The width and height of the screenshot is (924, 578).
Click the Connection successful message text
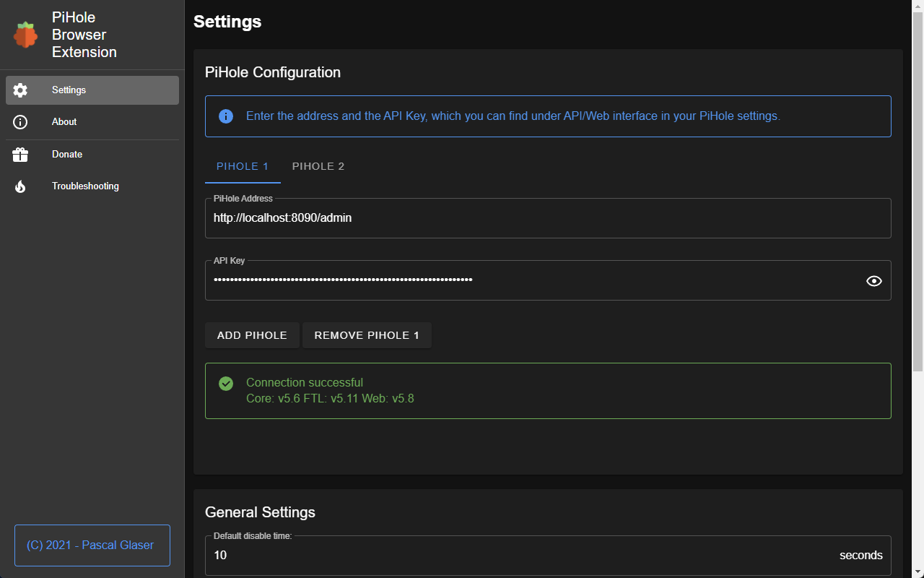(305, 382)
